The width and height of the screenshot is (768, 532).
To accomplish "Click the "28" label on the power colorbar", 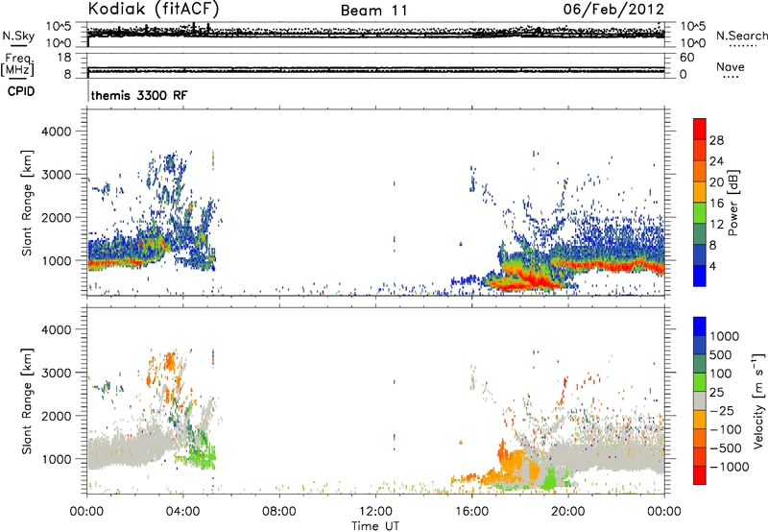I will tap(716, 140).
